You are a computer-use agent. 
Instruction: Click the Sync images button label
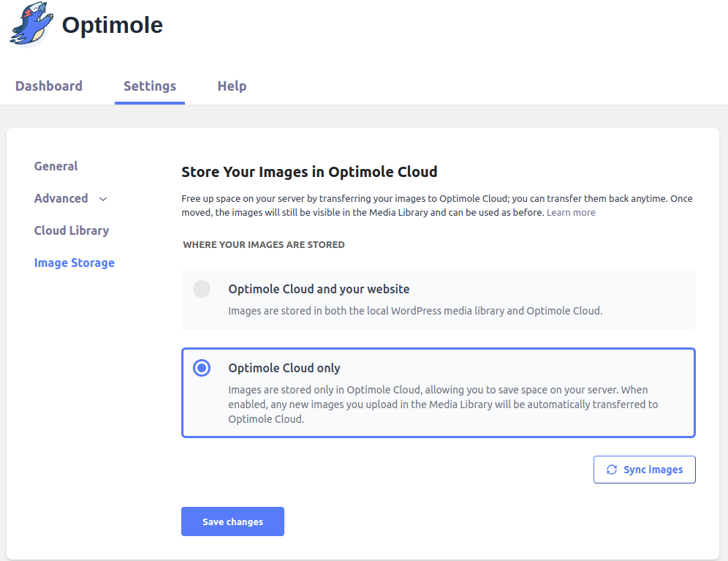pyautogui.click(x=653, y=470)
